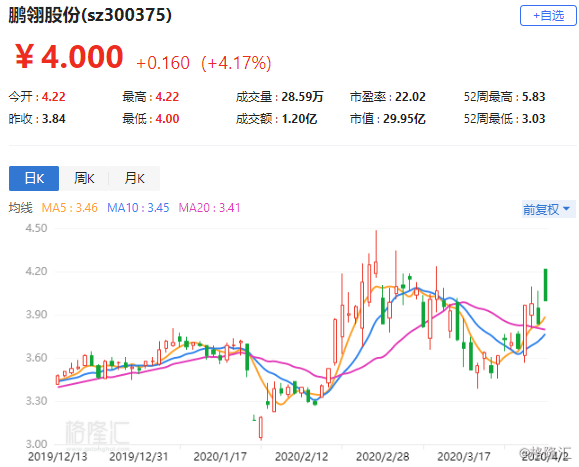Click x-axis date 2020/2/12
This screenshot has width=579, height=467.
click(x=301, y=457)
